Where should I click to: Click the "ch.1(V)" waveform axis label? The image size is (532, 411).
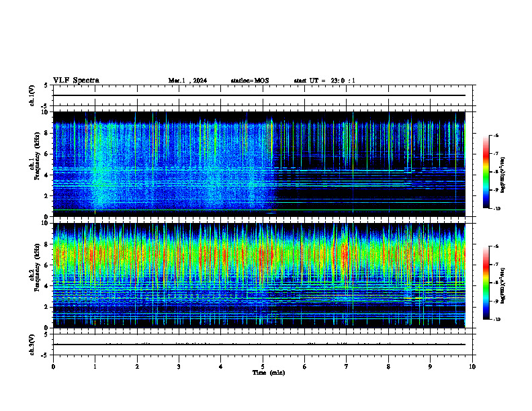(32, 95)
